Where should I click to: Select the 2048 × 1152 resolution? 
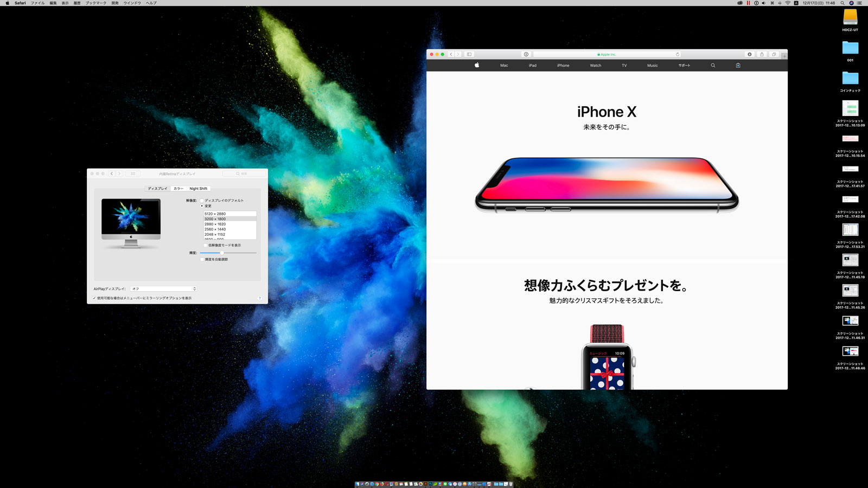[x=229, y=234]
